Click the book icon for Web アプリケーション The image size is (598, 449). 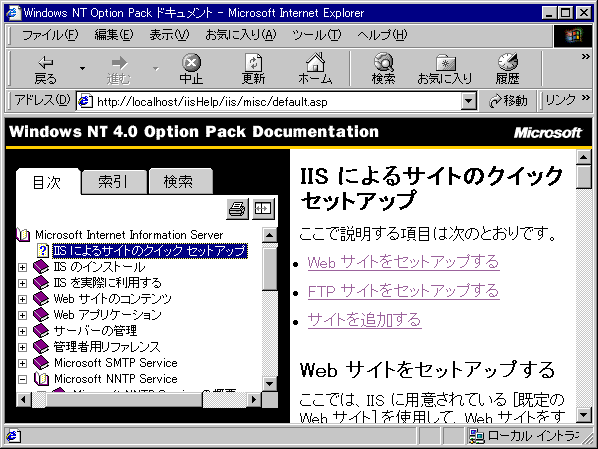[41, 315]
